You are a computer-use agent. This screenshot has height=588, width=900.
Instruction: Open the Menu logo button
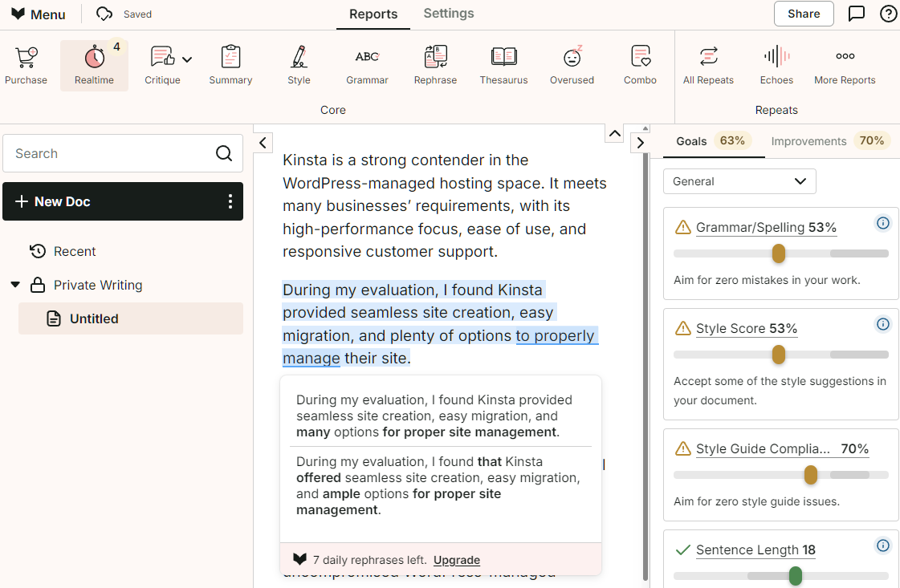point(39,14)
